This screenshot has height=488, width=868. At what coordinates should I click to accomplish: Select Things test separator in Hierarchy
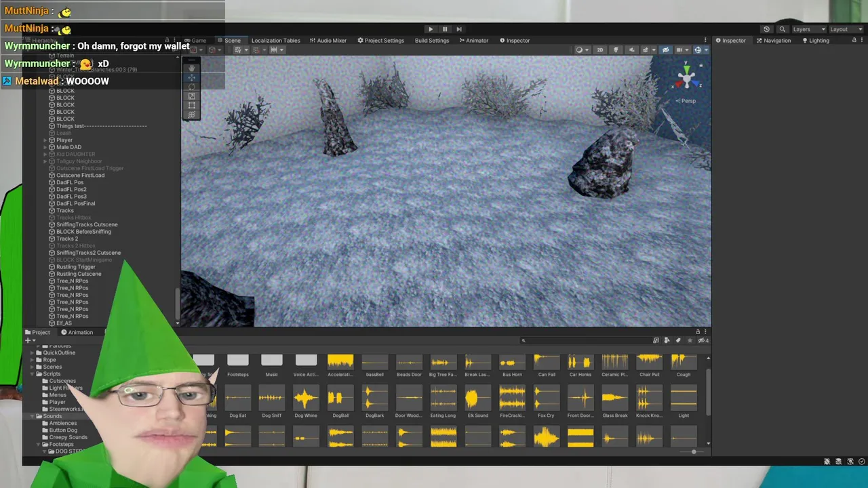pos(101,126)
